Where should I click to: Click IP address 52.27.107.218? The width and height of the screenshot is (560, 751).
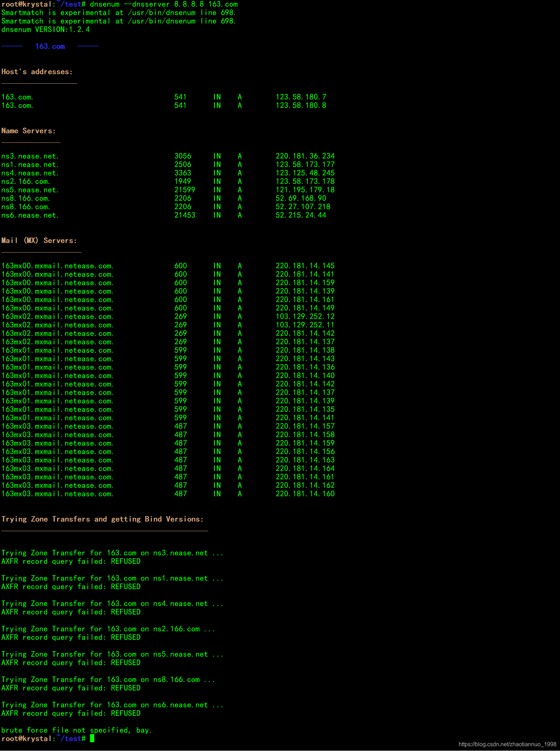click(303, 207)
